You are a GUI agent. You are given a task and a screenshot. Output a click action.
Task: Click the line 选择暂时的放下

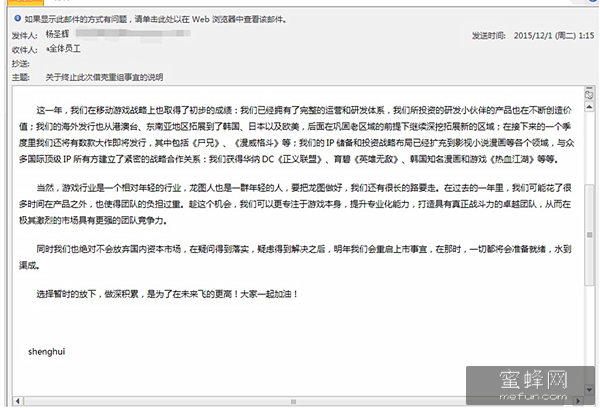167,294
